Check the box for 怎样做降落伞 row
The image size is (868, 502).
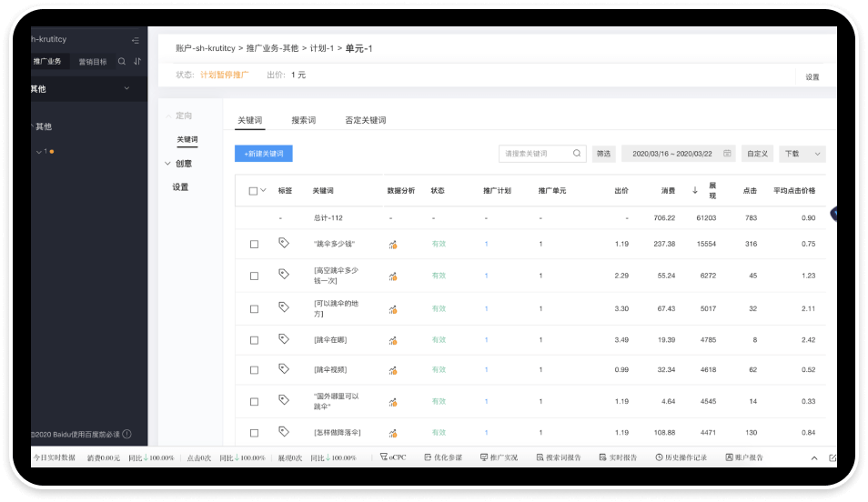[254, 433]
